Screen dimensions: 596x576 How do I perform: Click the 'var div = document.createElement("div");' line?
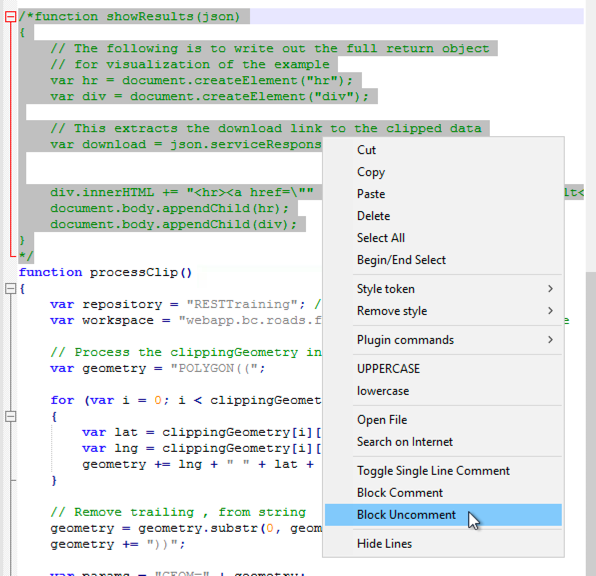coord(209,97)
